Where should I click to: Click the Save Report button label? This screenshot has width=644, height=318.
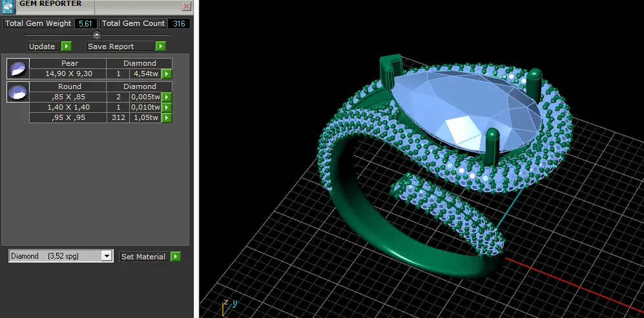coord(121,46)
